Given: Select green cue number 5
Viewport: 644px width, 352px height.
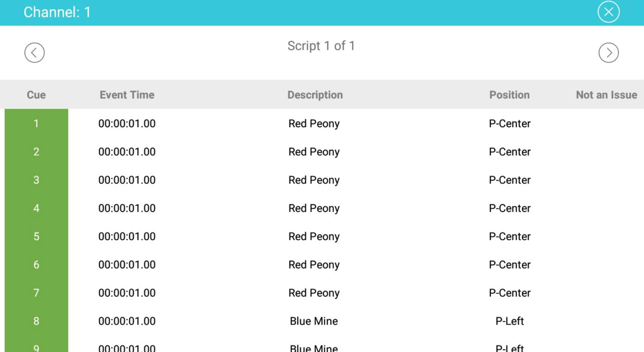Looking at the screenshot, I should (x=36, y=237).
